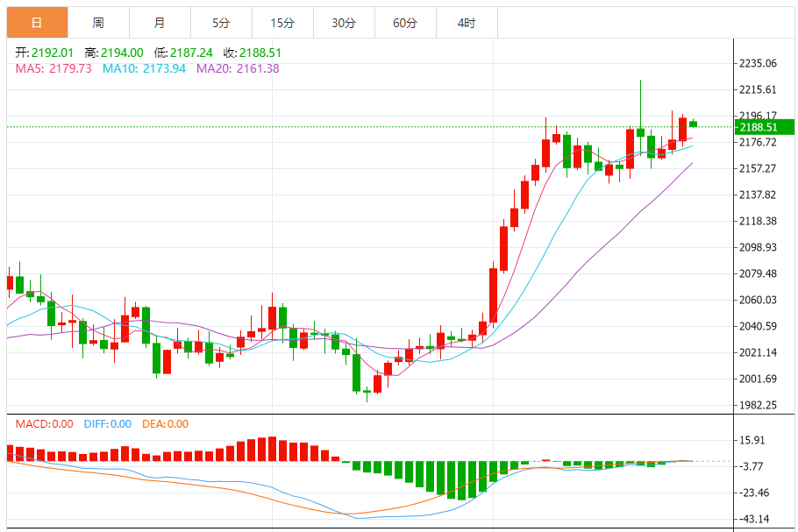Click the high price value 2194.00
Viewport: 798px width, 532px height.
pyautogui.click(x=122, y=53)
